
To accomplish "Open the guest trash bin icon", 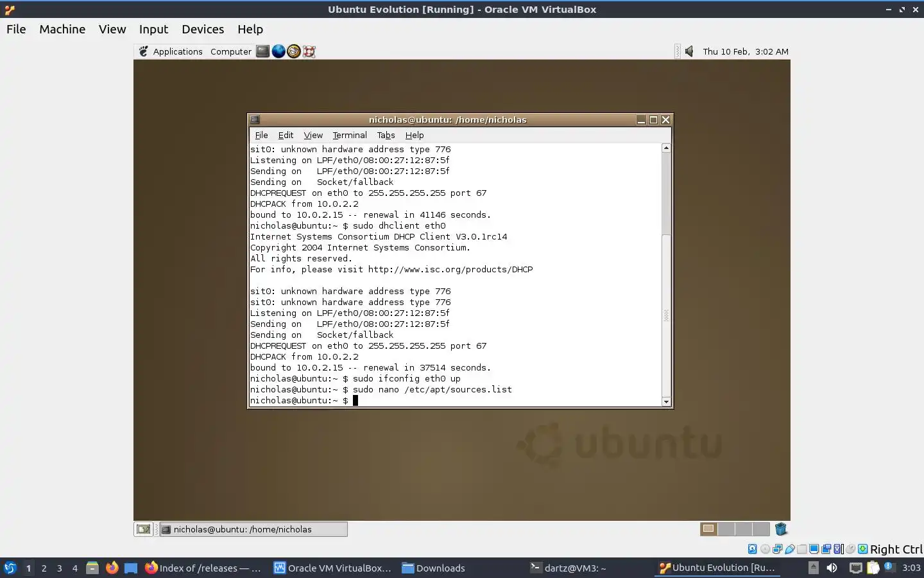I will (x=781, y=529).
